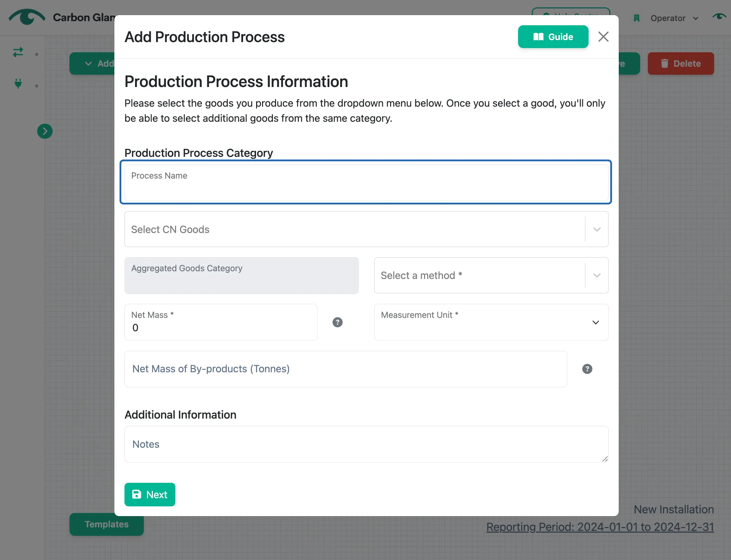This screenshot has height=560, width=731.
Task: Expand the method dropdown chevron
Action: pos(597,275)
